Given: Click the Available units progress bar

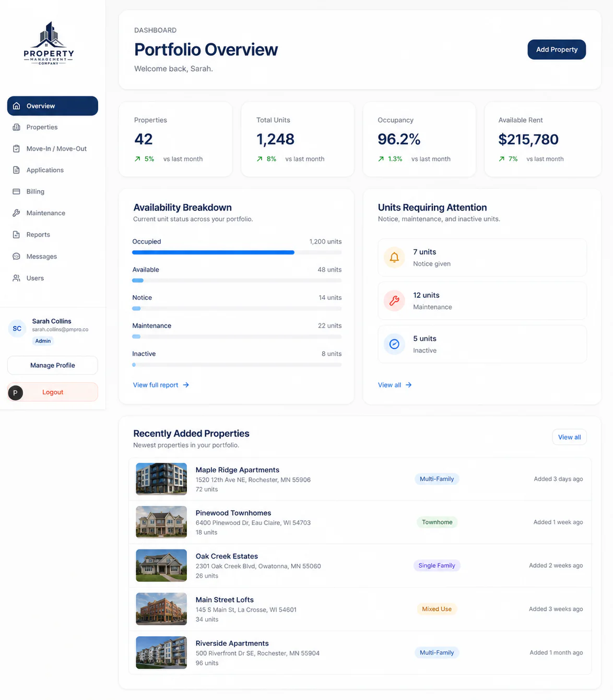Looking at the screenshot, I should (237, 281).
